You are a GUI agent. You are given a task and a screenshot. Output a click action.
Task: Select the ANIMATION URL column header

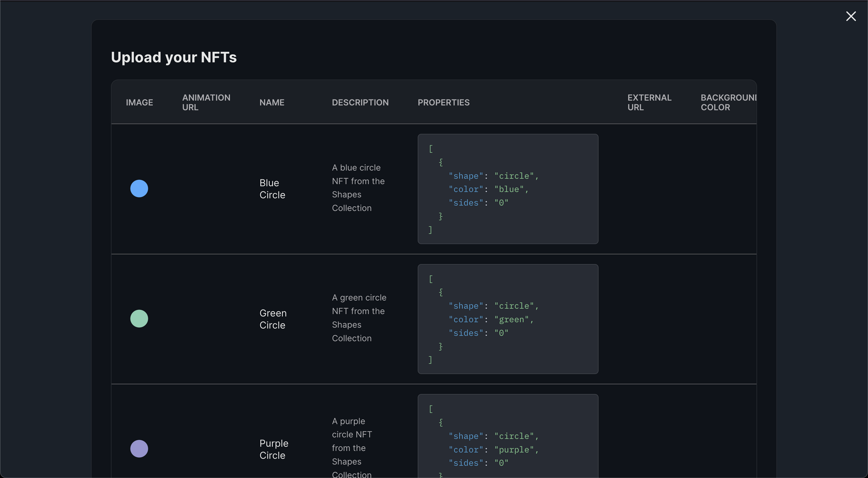[206, 102]
